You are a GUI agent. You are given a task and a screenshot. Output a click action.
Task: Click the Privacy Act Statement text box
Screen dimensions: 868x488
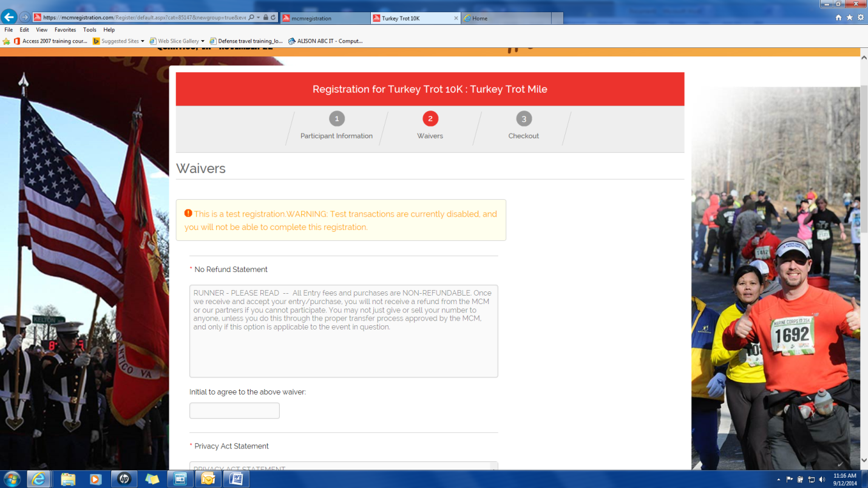click(344, 466)
